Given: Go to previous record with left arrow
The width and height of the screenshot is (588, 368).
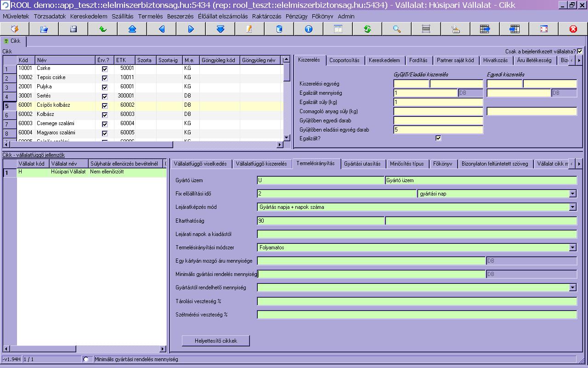Looking at the screenshot, I should (x=162, y=29).
